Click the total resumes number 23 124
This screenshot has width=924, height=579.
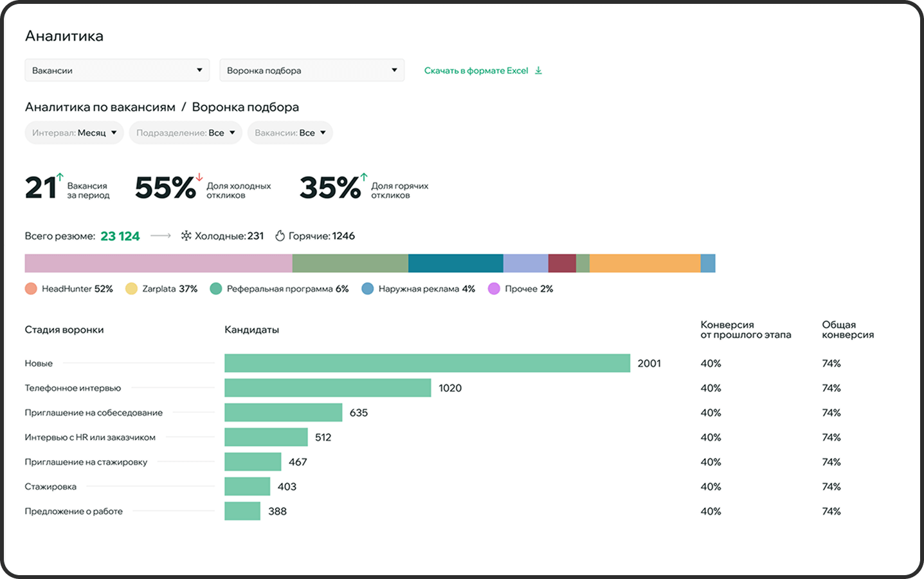pos(120,236)
